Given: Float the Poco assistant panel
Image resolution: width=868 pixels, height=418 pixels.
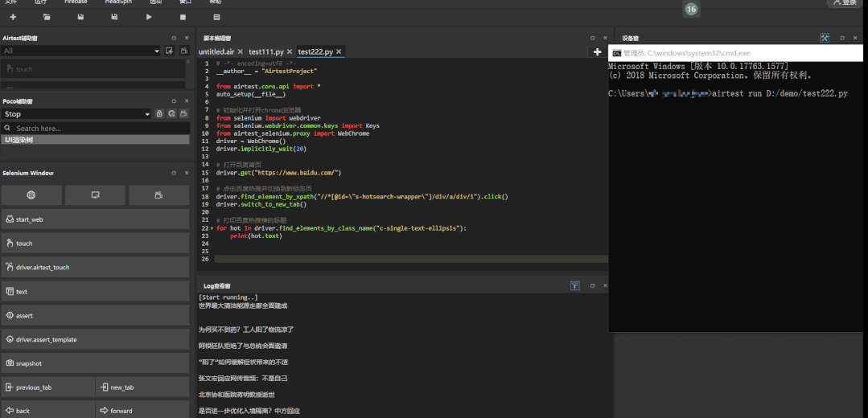Looking at the screenshot, I should 174,101.
